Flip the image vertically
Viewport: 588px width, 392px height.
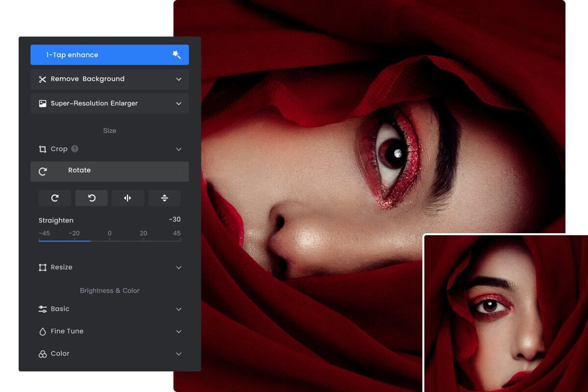(x=165, y=198)
